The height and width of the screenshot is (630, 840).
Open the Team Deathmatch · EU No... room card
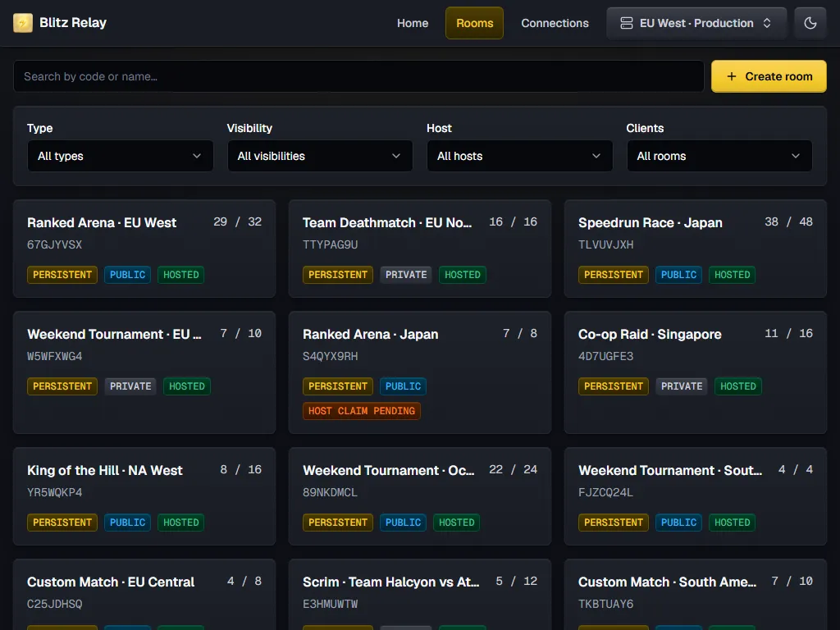coord(419,249)
